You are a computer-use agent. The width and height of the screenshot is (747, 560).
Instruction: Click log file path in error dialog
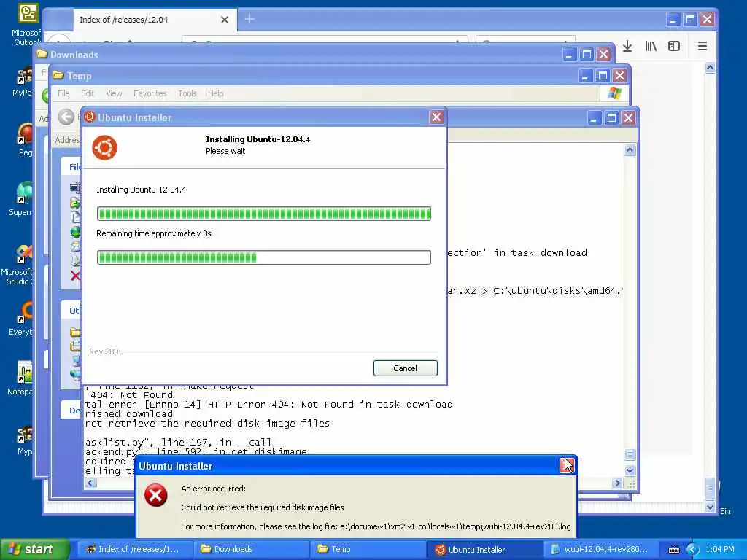pos(455,526)
